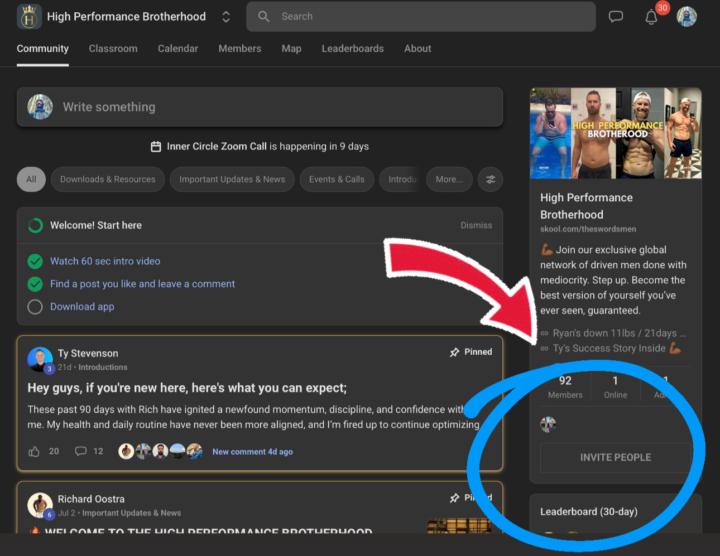This screenshot has width=720, height=556.
Task: Focus the Search field
Action: click(x=421, y=17)
